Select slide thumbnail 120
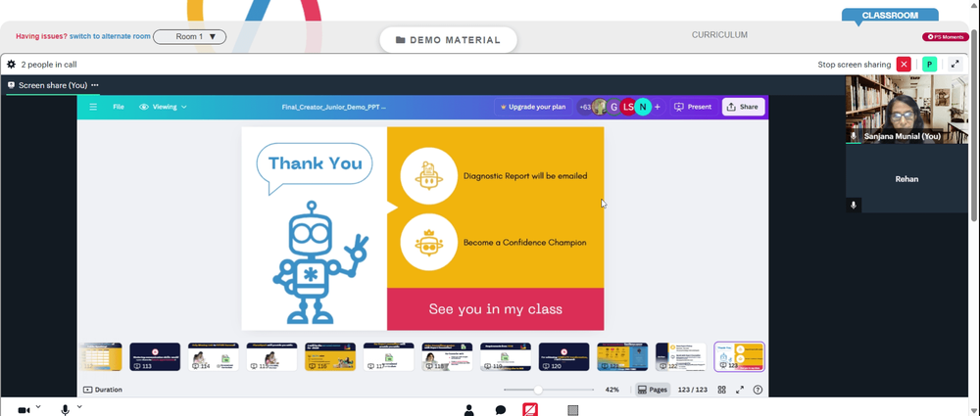Viewport: 980px width, 416px height. tap(563, 356)
